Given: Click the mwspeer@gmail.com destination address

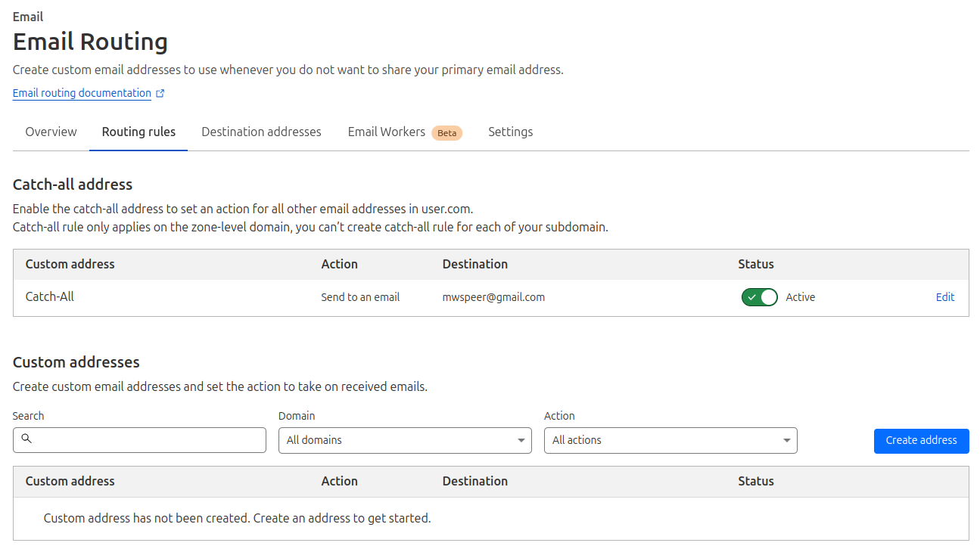Looking at the screenshot, I should (493, 297).
